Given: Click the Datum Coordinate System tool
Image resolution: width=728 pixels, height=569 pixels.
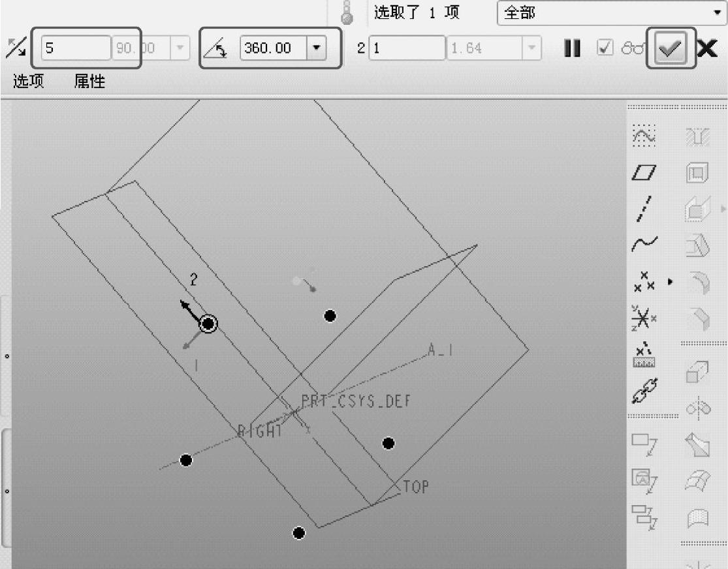Looking at the screenshot, I should 644,318.
